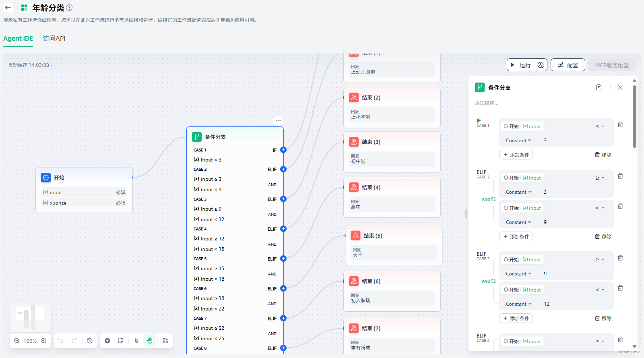Select the mouse pointer mode
The height and width of the screenshot is (358, 644).
(x=136, y=341)
